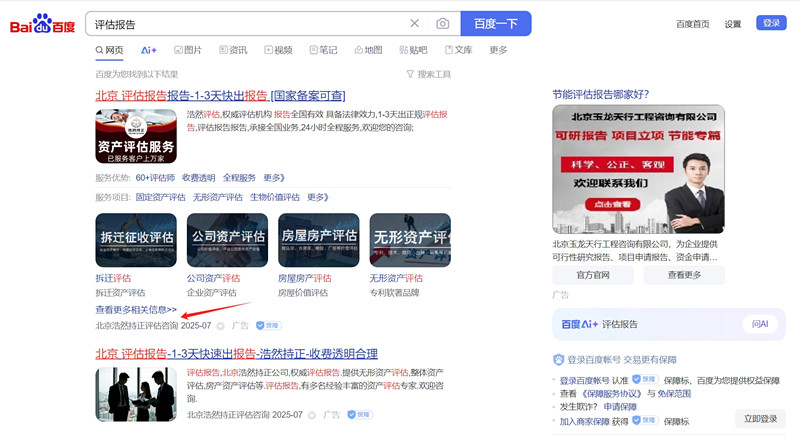Click the 房屋房产评估 image card
The height and width of the screenshot is (436, 800).
319,240
